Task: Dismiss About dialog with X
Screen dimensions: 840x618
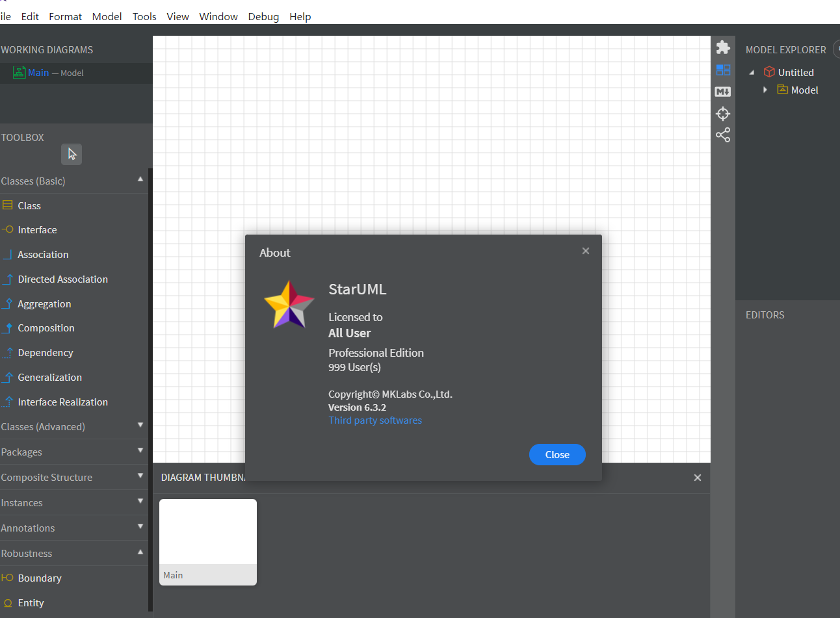Action: click(x=586, y=251)
